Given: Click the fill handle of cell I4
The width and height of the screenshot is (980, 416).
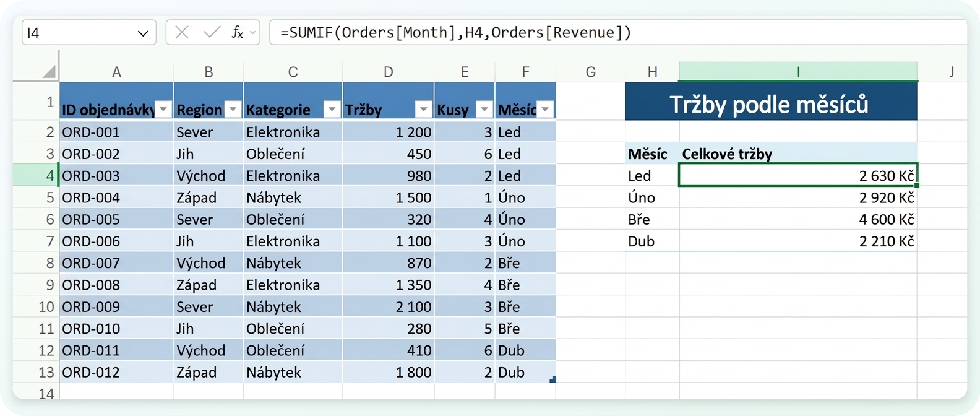Looking at the screenshot, I should click(x=916, y=185).
